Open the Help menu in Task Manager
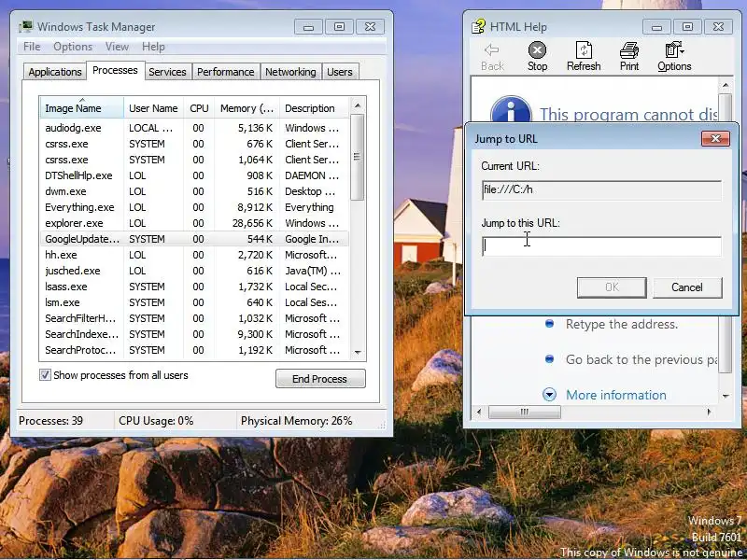The height and width of the screenshot is (560, 747). coord(153,47)
